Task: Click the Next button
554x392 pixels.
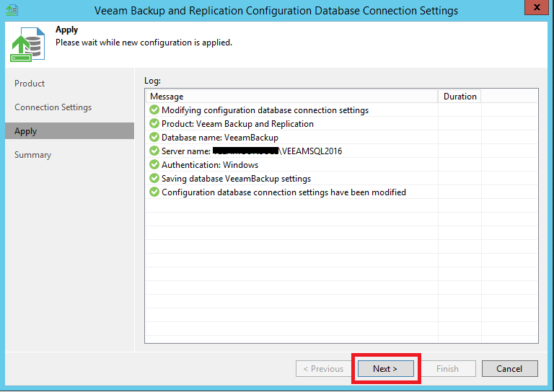Action: (x=385, y=369)
